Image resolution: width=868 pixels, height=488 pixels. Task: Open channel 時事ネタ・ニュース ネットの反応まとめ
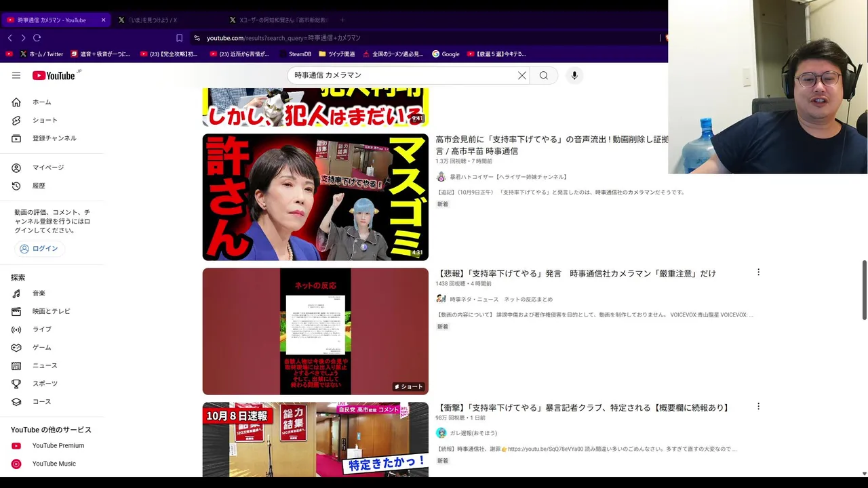pyautogui.click(x=501, y=299)
